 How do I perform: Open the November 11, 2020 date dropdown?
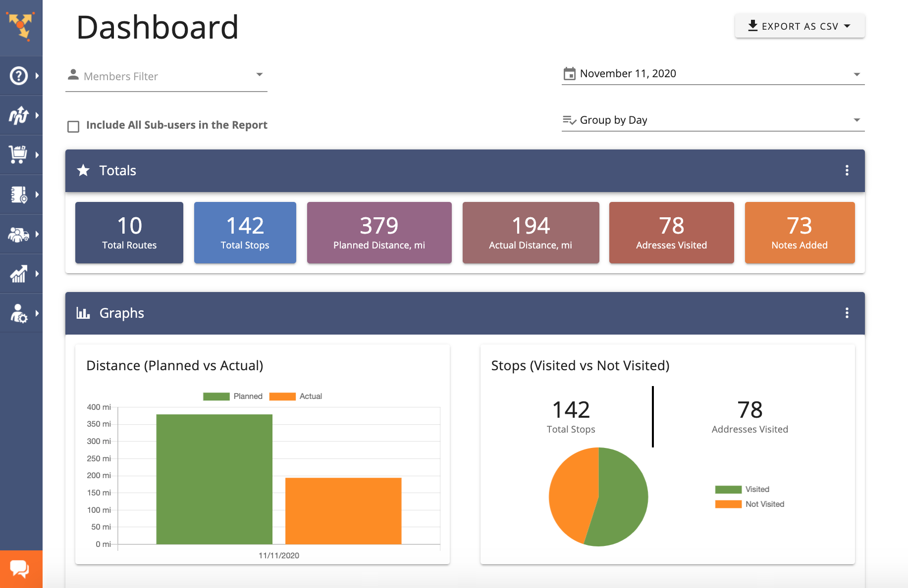[713, 74]
